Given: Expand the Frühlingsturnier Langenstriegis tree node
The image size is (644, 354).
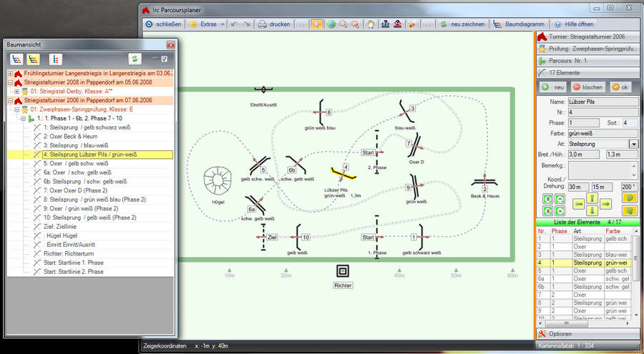Looking at the screenshot, I should click(x=10, y=74).
